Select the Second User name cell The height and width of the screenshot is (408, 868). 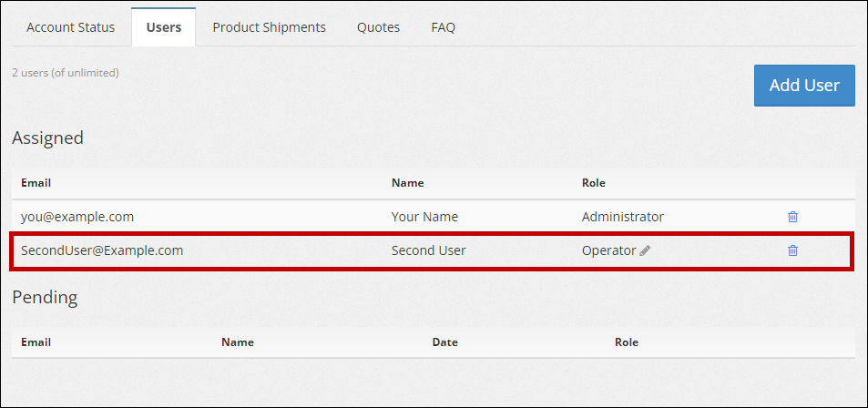[x=428, y=250]
